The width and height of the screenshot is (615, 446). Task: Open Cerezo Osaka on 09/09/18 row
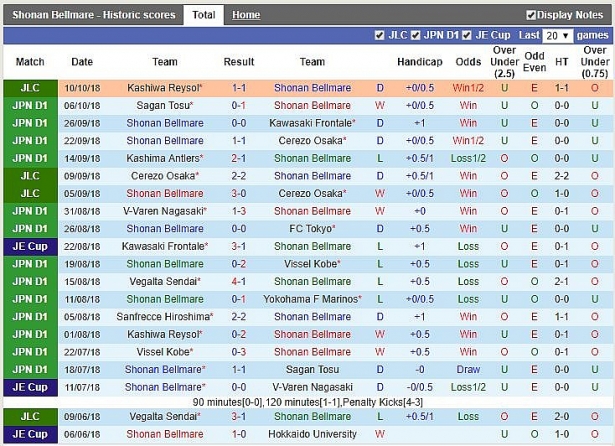click(x=165, y=176)
